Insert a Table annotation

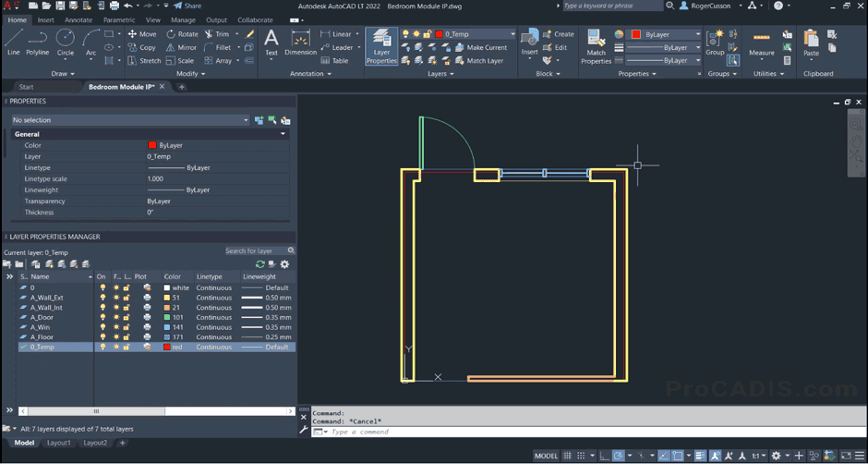click(x=334, y=61)
